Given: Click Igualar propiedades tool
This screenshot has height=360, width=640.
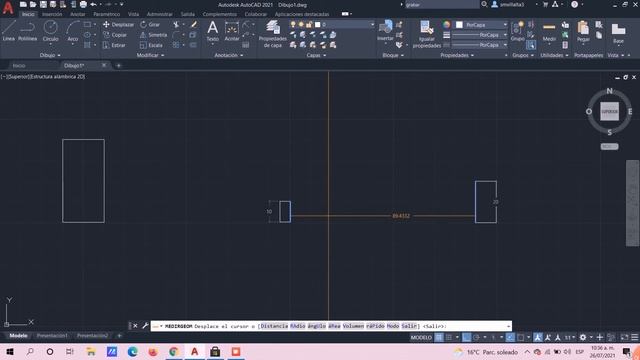Looking at the screenshot, I should pos(427,34).
